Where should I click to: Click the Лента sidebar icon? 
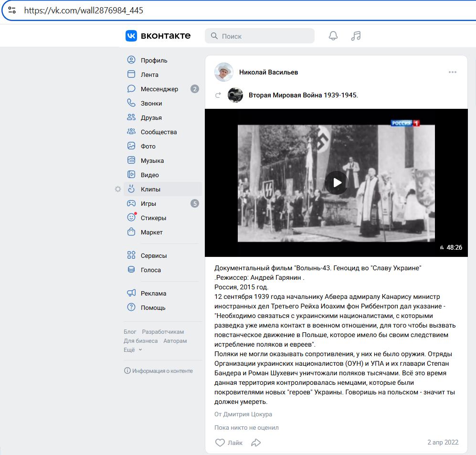click(x=131, y=74)
